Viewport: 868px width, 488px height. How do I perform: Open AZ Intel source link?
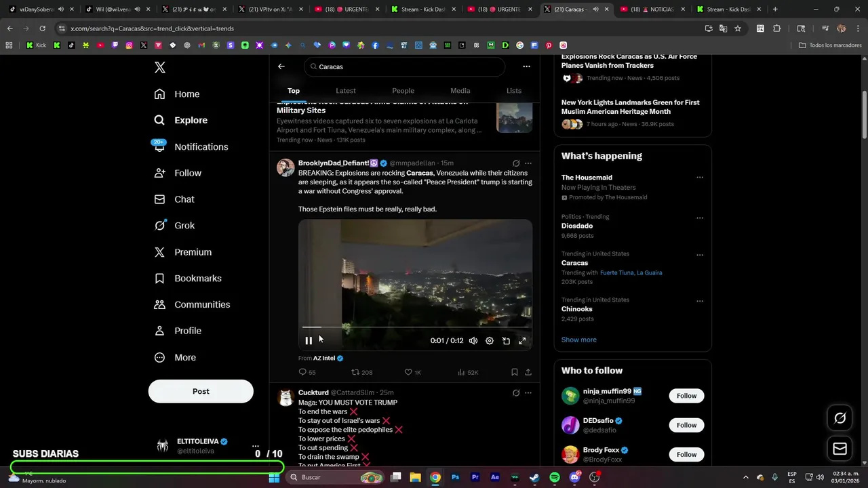(x=328, y=358)
